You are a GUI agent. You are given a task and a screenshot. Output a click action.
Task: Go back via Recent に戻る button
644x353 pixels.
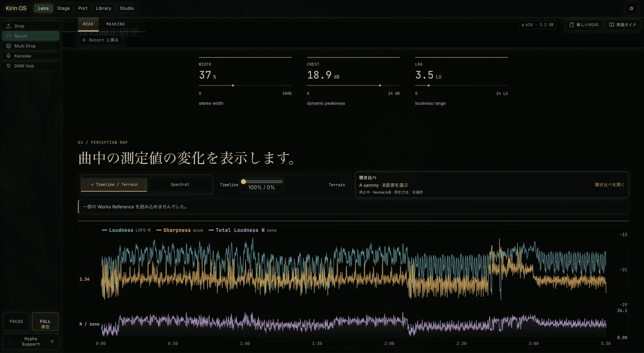[100, 40]
